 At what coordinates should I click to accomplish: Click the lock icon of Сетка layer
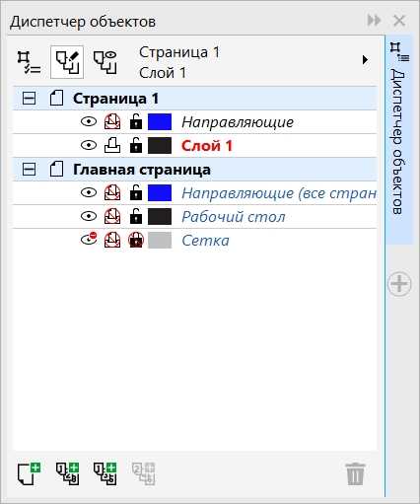pyautogui.click(x=136, y=240)
